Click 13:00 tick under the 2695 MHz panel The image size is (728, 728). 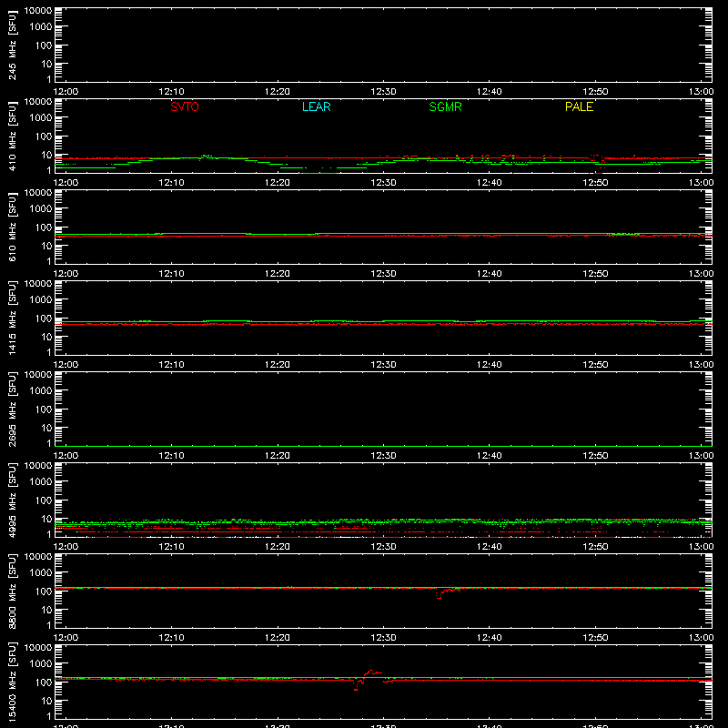pos(701,456)
